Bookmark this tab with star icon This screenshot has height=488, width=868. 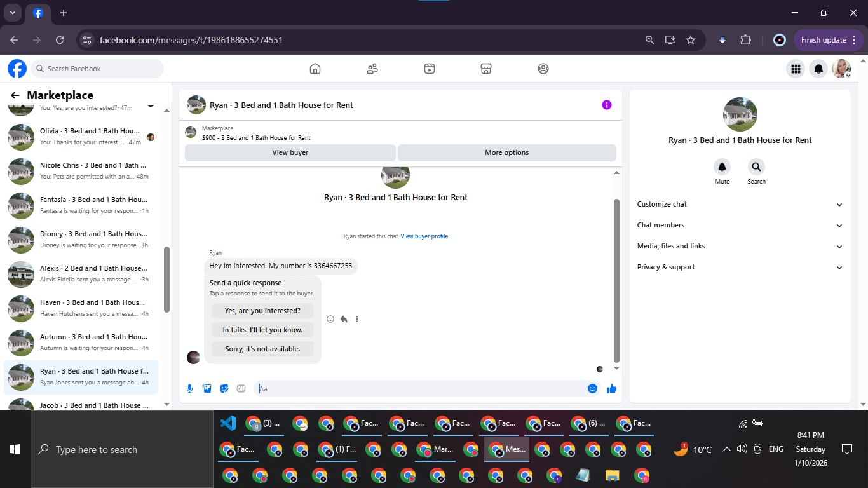point(691,40)
